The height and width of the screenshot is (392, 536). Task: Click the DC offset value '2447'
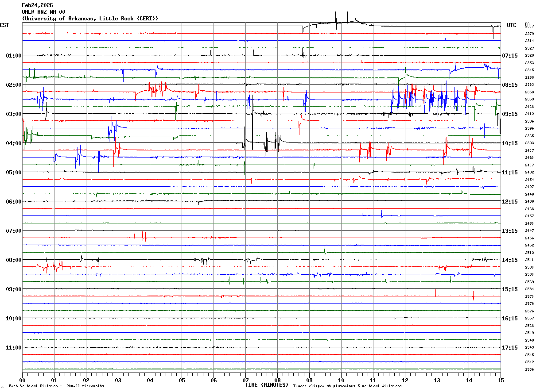(x=529, y=231)
